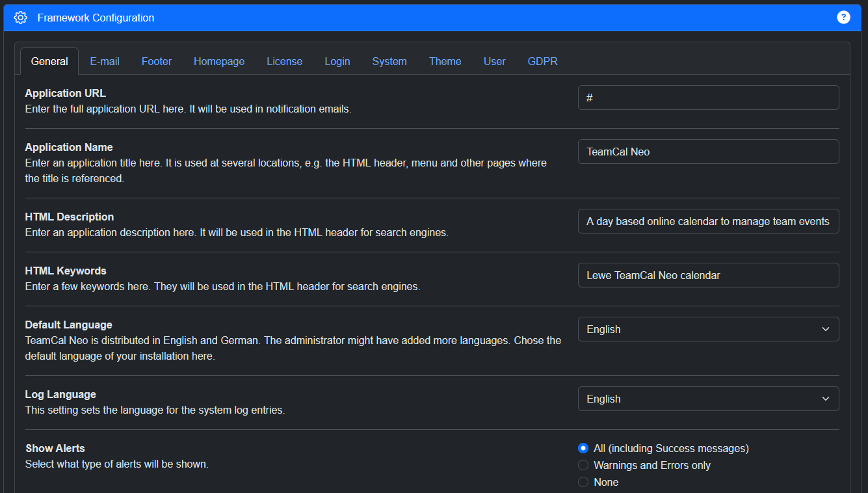Expand the Default Language chevron arrow
The image size is (868, 493).
(825, 329)
